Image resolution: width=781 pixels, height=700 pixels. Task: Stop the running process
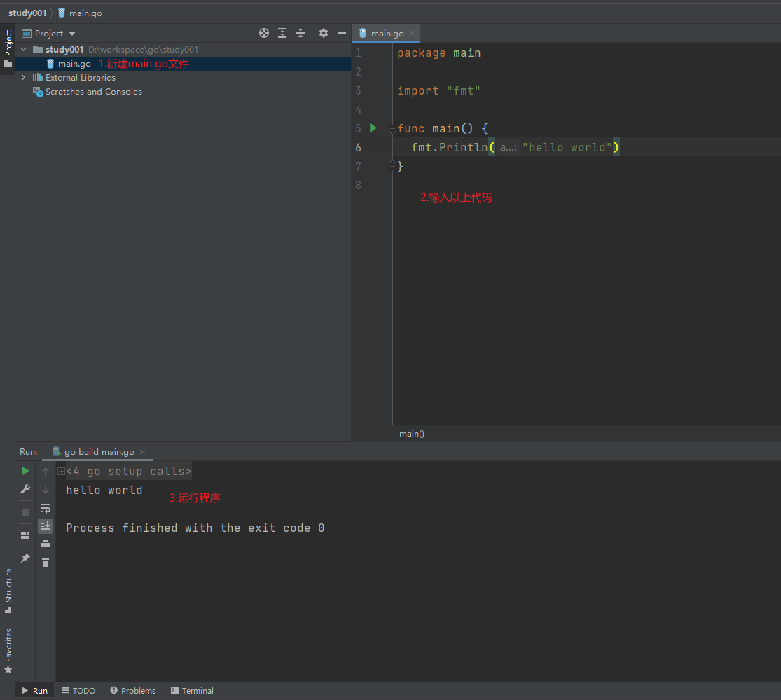pyautogui.click(x=25, y=512)
